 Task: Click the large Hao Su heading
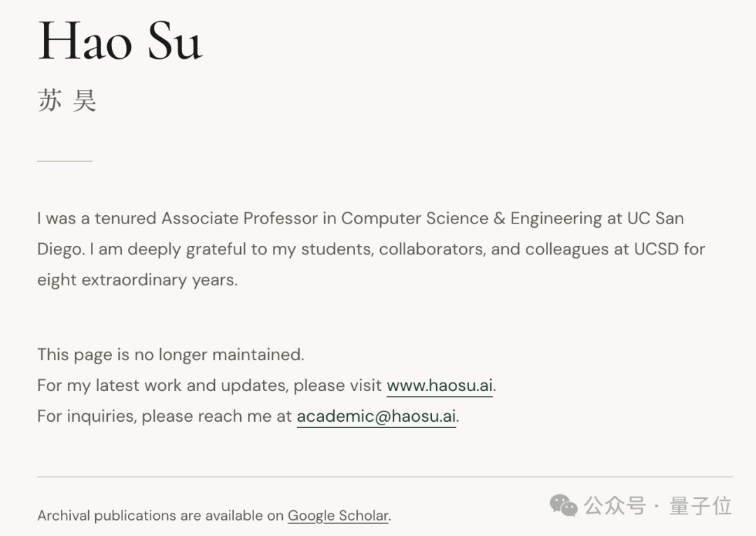click(120, 41)
